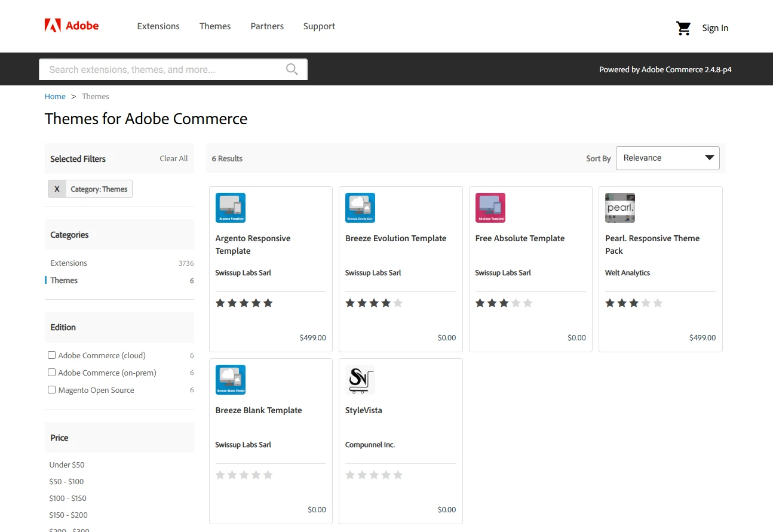Click the search magnifying glass icon
This screenshot has height=532, width=773.
click(292, 69)
